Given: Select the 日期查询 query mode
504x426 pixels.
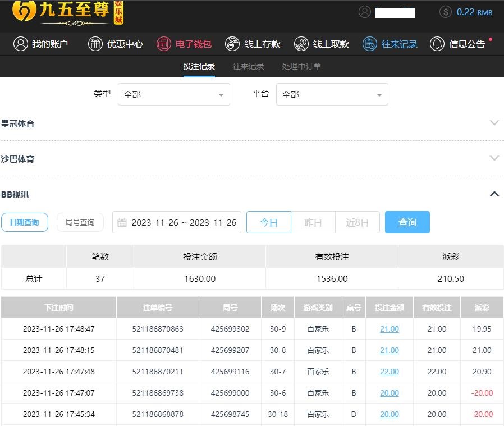Looking at the screenshot, I should (25, 222).
